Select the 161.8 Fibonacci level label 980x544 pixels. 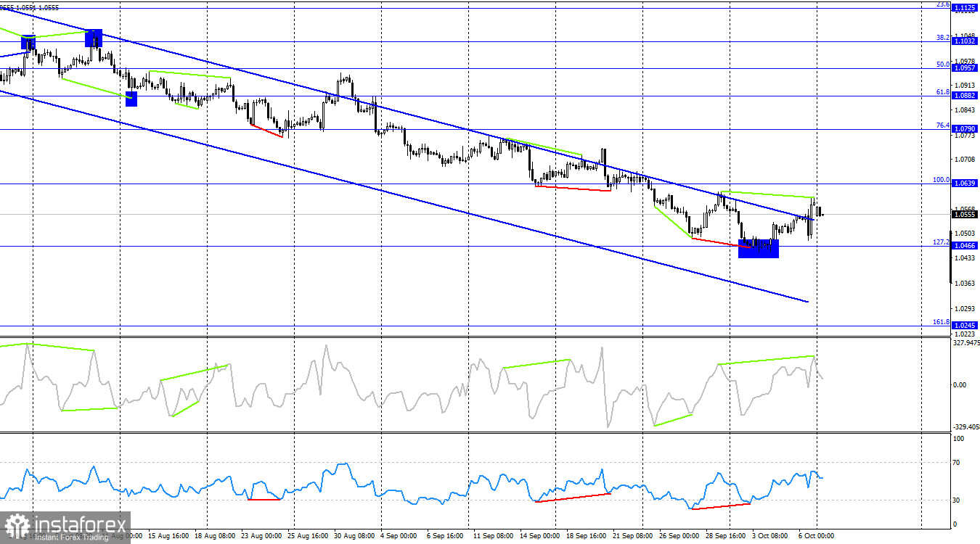[x=941, y=321]
